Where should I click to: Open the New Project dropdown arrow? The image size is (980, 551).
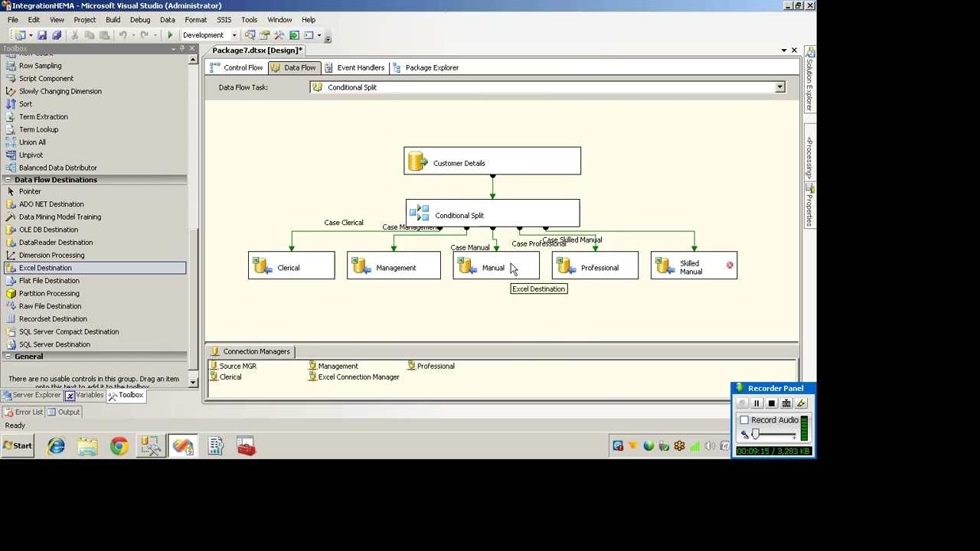click(x=31, y=35)
